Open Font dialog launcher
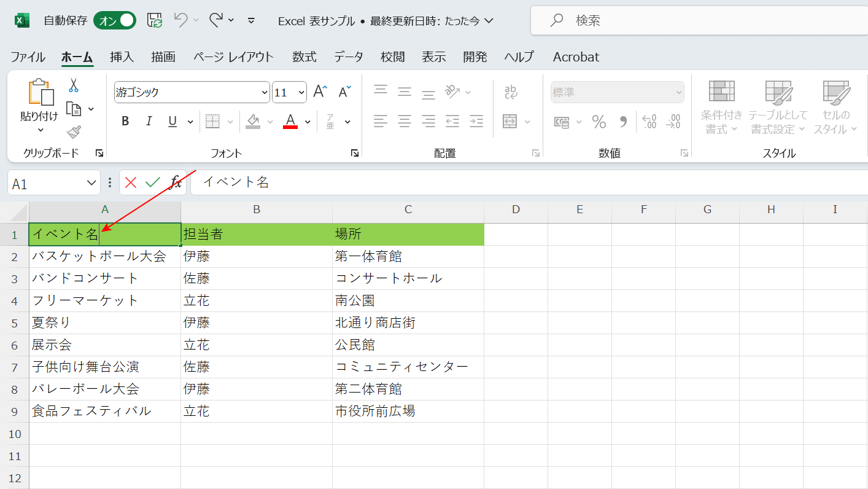The width and height of the screenshot is (868, 489). [354, 153]
